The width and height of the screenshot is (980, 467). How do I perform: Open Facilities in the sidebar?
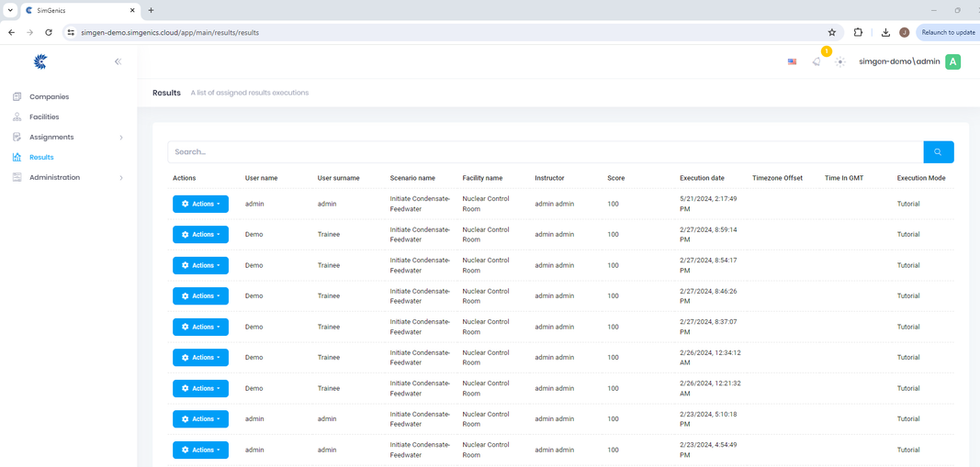(x=44, y=117)
